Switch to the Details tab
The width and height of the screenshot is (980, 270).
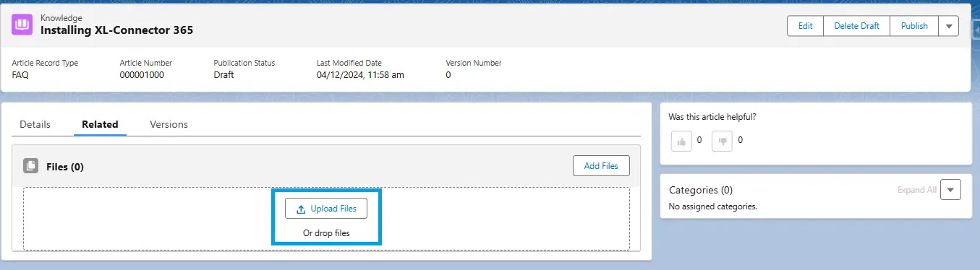pyautogui.click(x=35, y=124)
